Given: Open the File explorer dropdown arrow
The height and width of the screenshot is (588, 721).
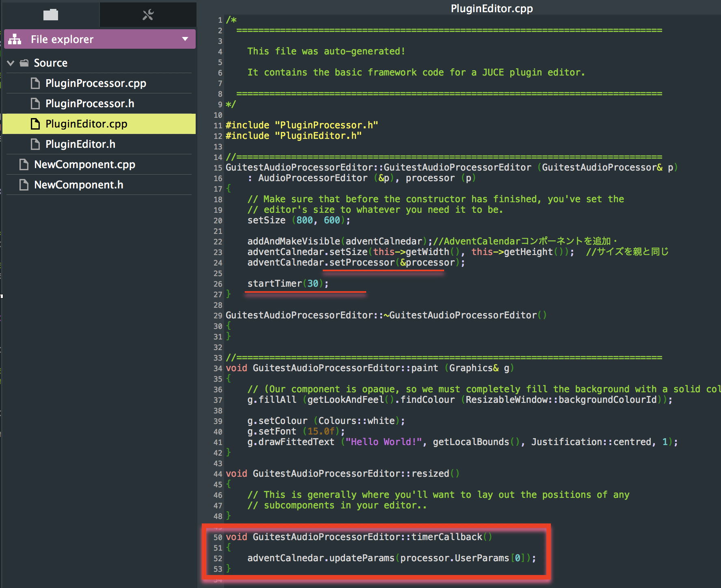Looking at the screenshot, I should point(185,39).
